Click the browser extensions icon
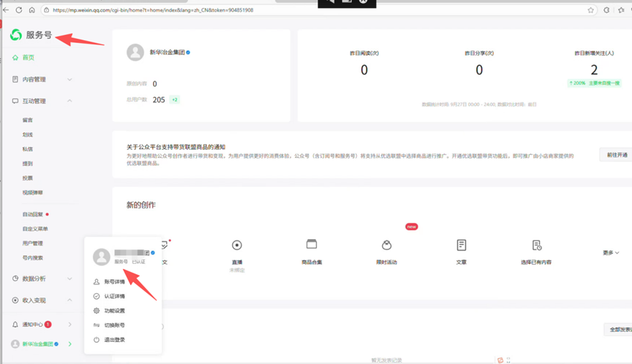Viewport: 632px width, 364px height. click(606, 10)
